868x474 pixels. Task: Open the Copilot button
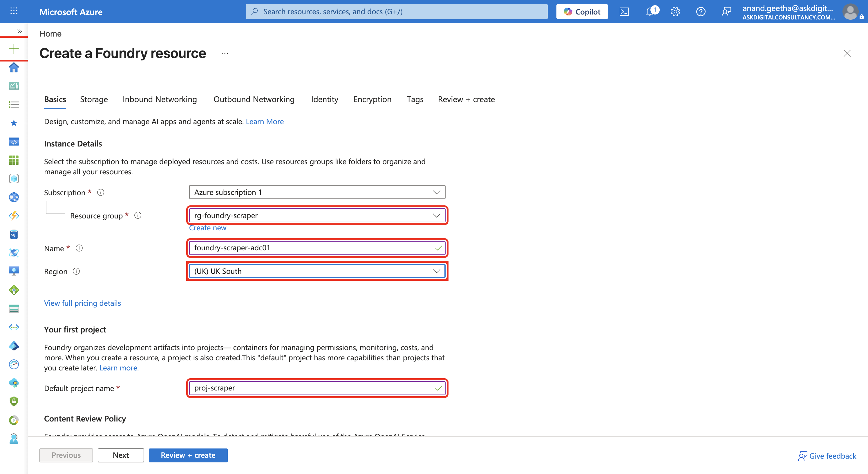[x=582, y=12]
